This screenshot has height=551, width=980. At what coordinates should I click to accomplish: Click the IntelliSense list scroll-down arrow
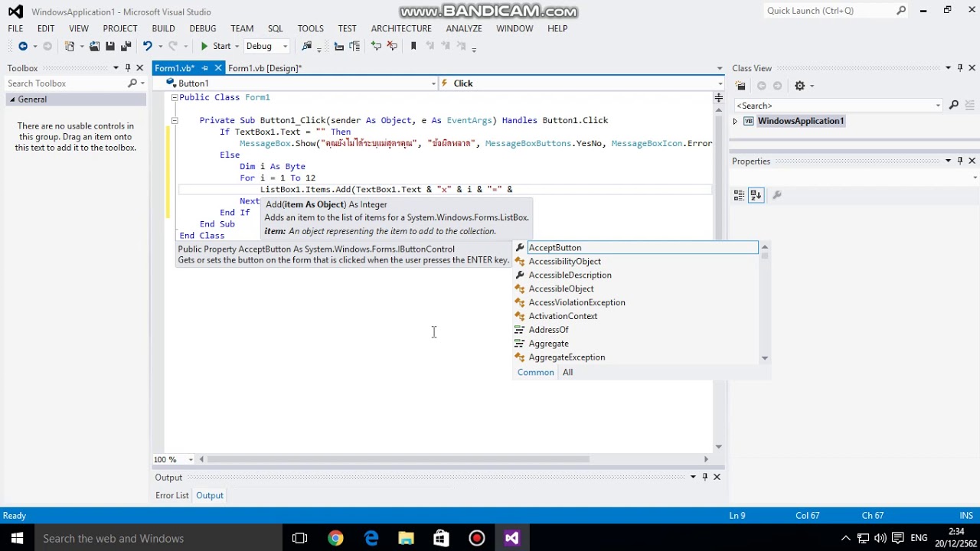(764, 358)
